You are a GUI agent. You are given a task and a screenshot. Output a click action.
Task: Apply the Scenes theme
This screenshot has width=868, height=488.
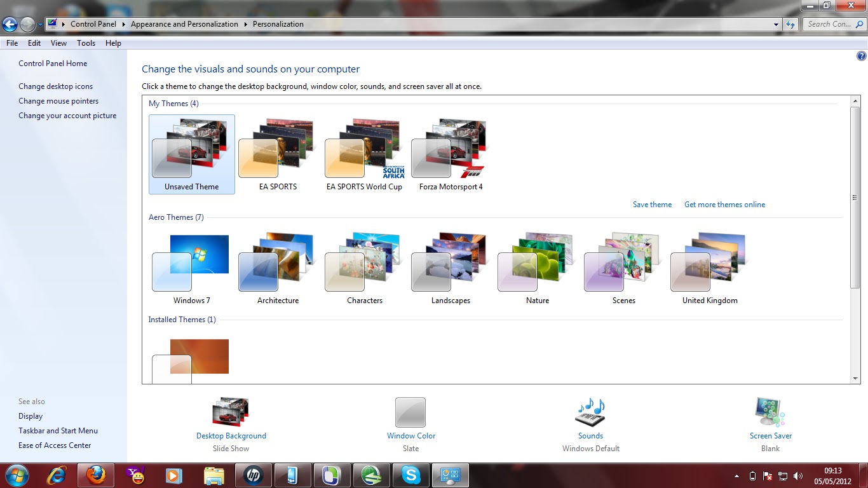[623, 268]
